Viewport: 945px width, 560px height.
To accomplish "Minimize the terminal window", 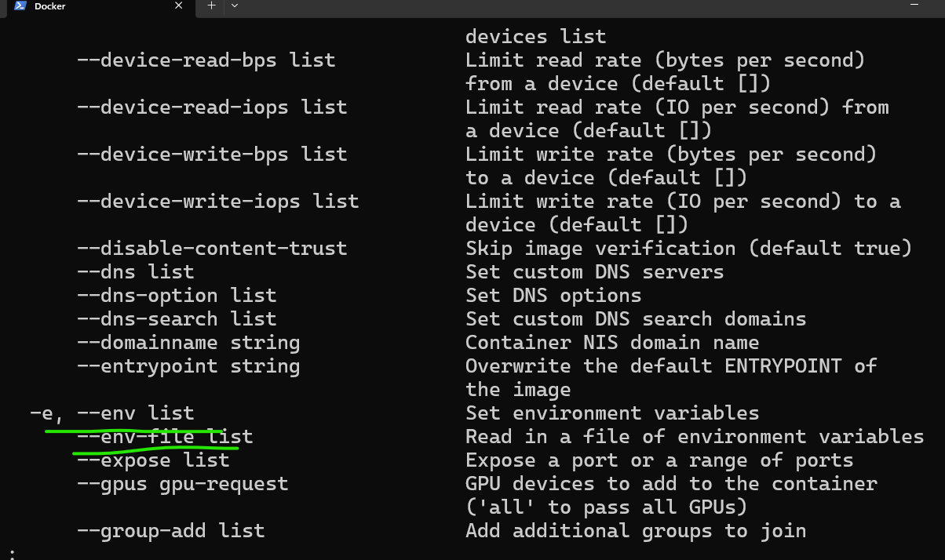I will tap(915, 6).
